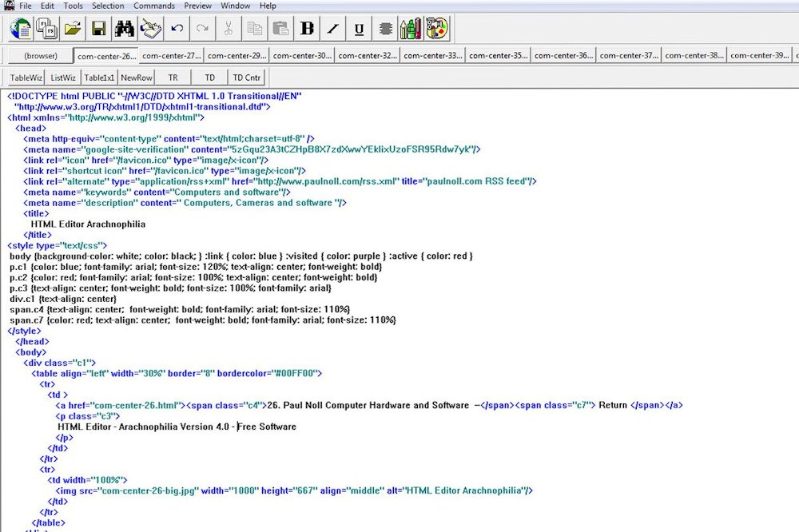Click the function keys macro icon
This screenshot has width=799, height=532.
47,29
